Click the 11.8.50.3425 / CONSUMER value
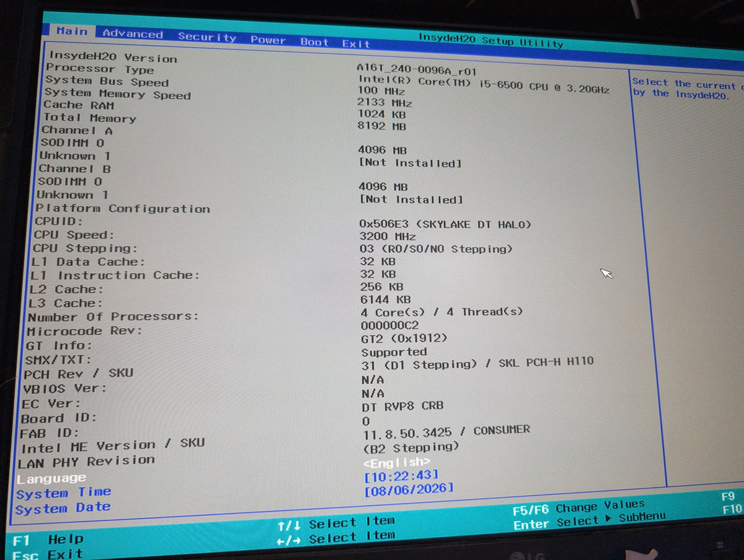 pyautogui.click(x=446, y=431)
